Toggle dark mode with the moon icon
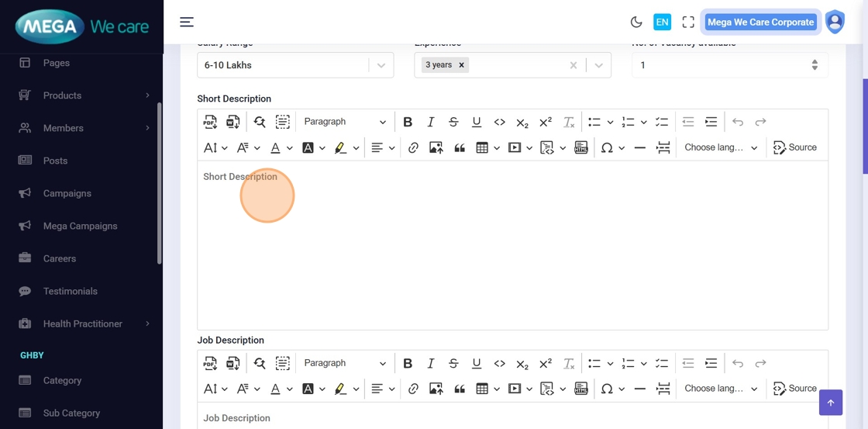The width and height of the screenshot is (868, 429). click(x=636, y=22)
